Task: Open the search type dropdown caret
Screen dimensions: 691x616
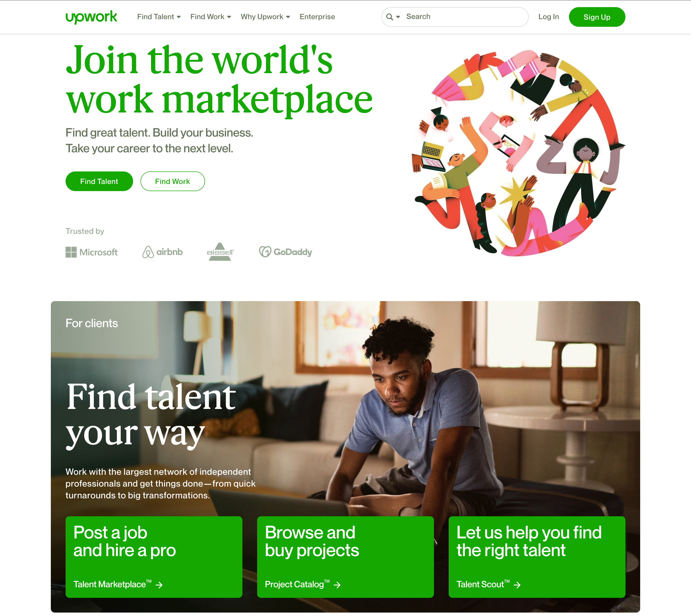Action: point(398,17)
